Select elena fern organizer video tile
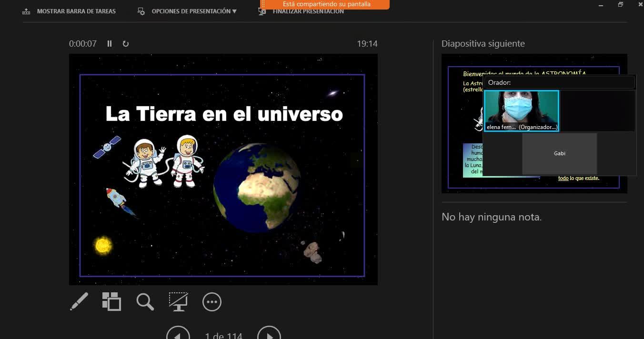 point(521,110)
